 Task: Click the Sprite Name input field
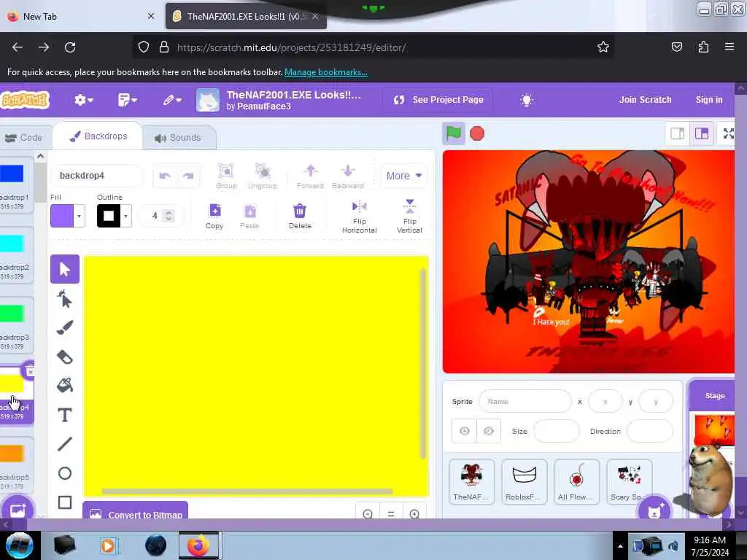click(525, 402)
